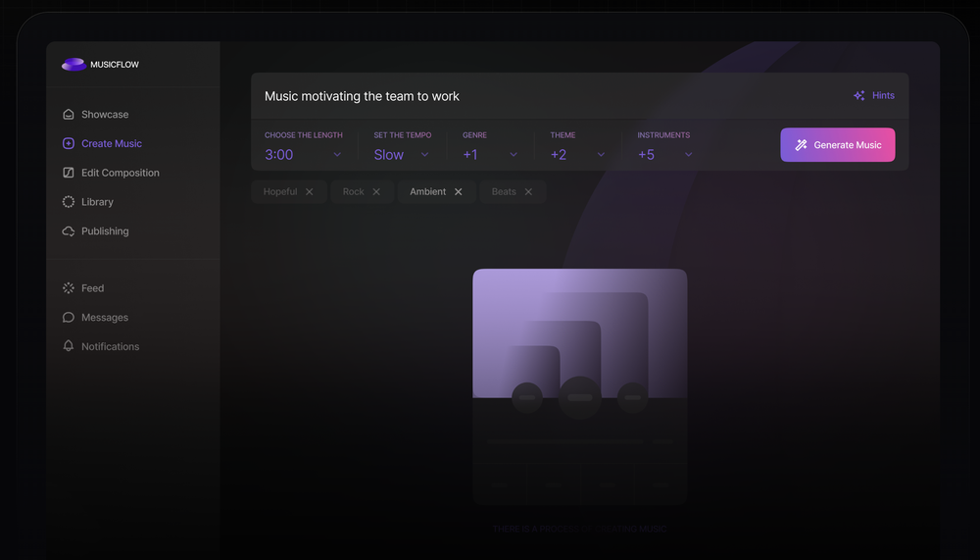This screenshot has height=560, width=980.
Task: Click the Feed sparkle icon
Action: point(69,288)
